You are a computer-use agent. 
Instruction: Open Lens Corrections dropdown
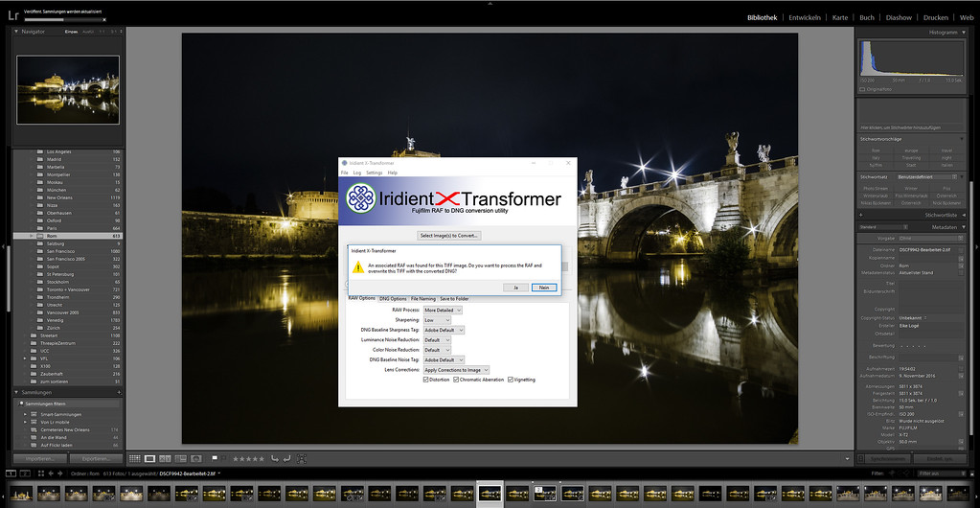(456, 370)
